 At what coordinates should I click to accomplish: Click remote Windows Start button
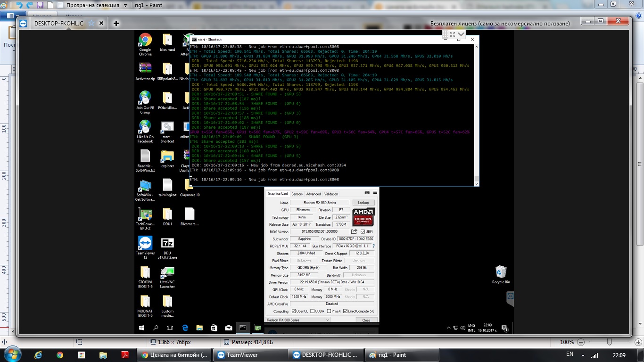(x=141, y=327)
